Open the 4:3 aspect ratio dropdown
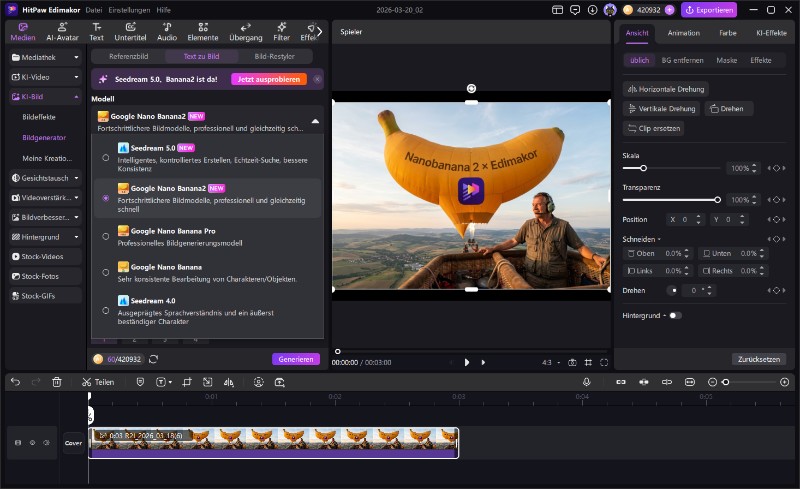The height and width of the screenshot is (489, 800). [549, 362]
